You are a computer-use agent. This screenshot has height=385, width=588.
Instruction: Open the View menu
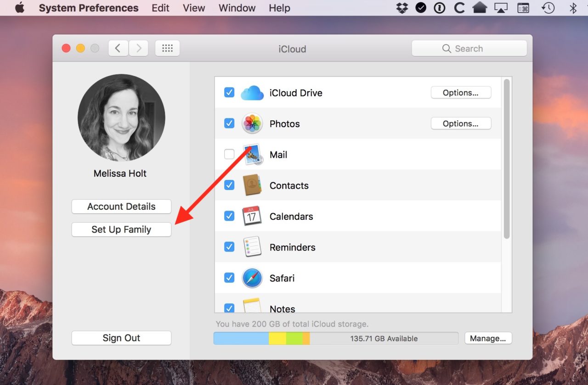pyautogui.click(x=194, y=8)
